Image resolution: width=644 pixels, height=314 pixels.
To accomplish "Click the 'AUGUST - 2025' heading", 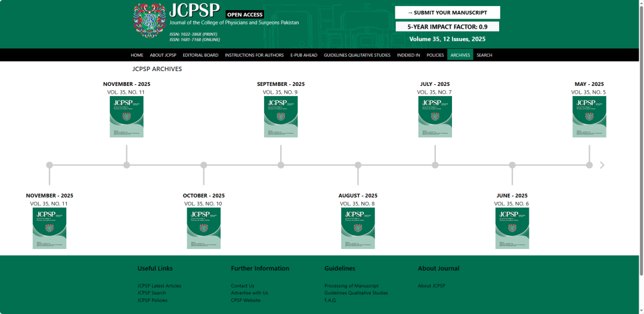I will [x=358, y=196].
